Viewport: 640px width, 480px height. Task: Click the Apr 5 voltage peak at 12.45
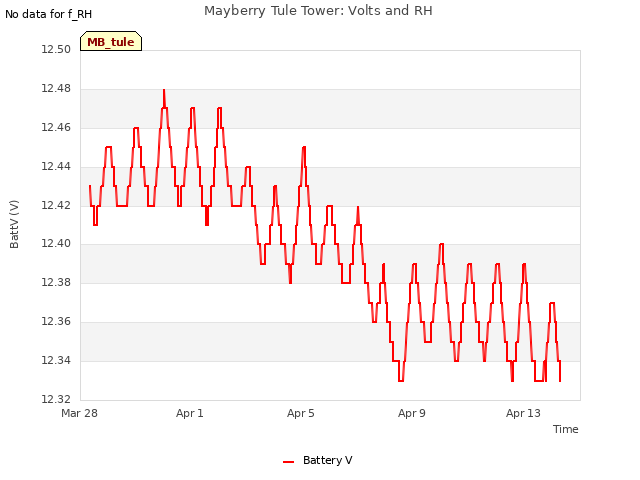point(304,147)
